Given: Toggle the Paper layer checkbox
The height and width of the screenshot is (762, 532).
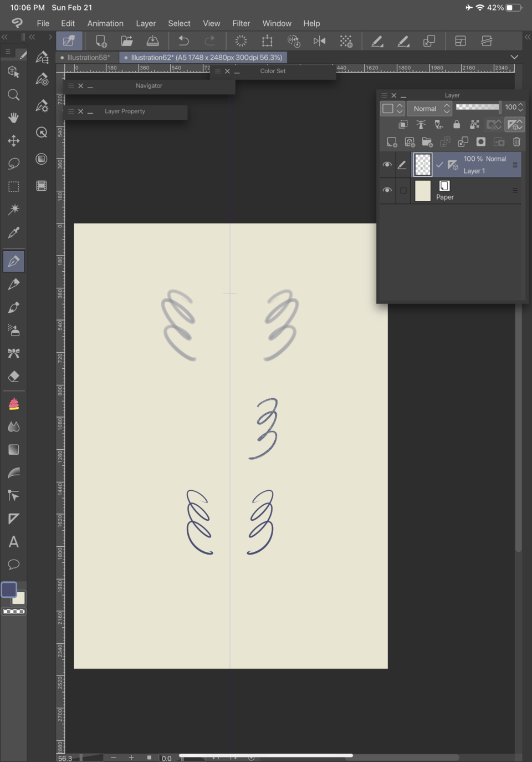Looking at the screenshot, I should pyautogui.click(x=403, y=190).
